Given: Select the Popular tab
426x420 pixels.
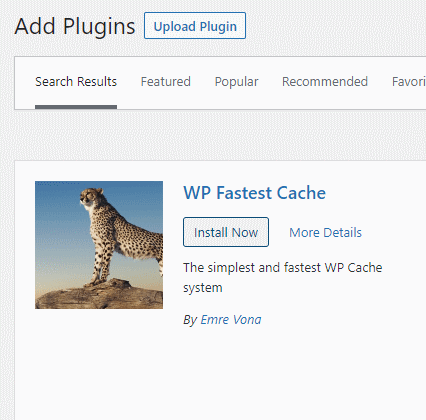Looking at the screenshot, I should click(236, 82).
